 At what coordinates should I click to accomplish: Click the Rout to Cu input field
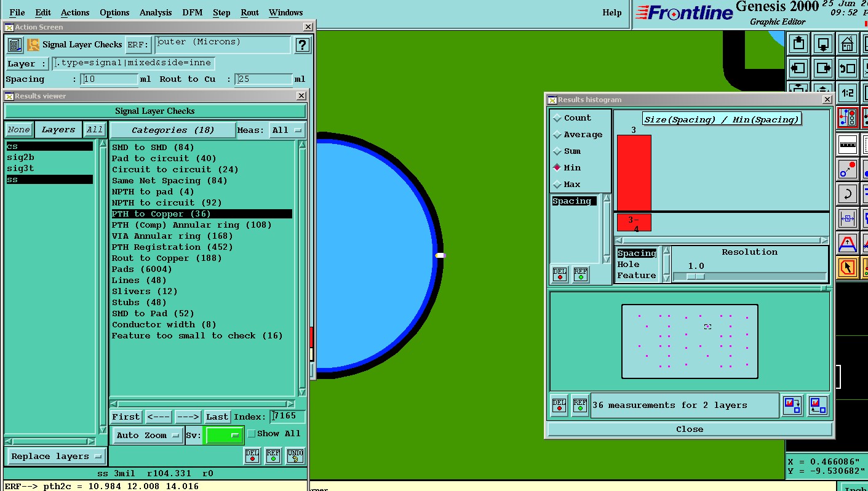pyautogui.click(x=263, y=79)
